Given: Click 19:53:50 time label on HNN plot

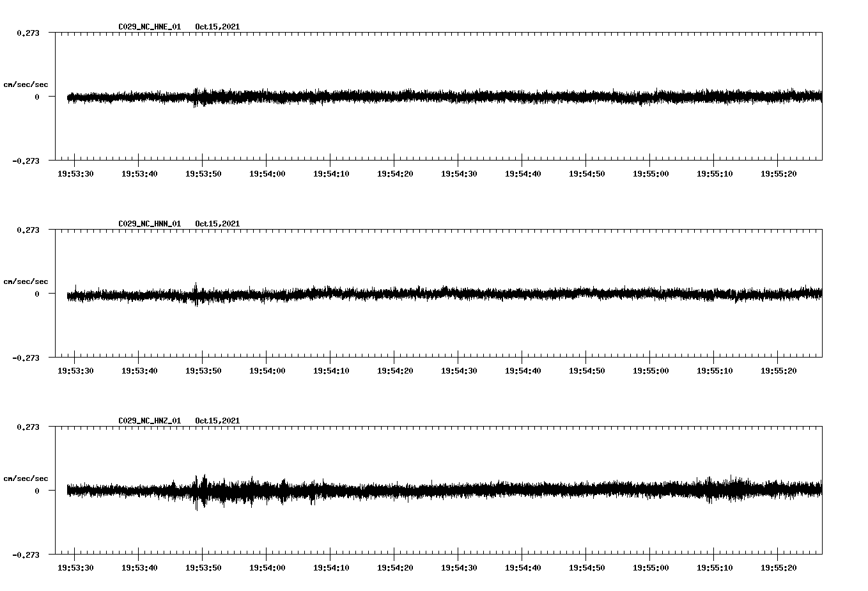Looking at the screenshot, I should point(203,371).
